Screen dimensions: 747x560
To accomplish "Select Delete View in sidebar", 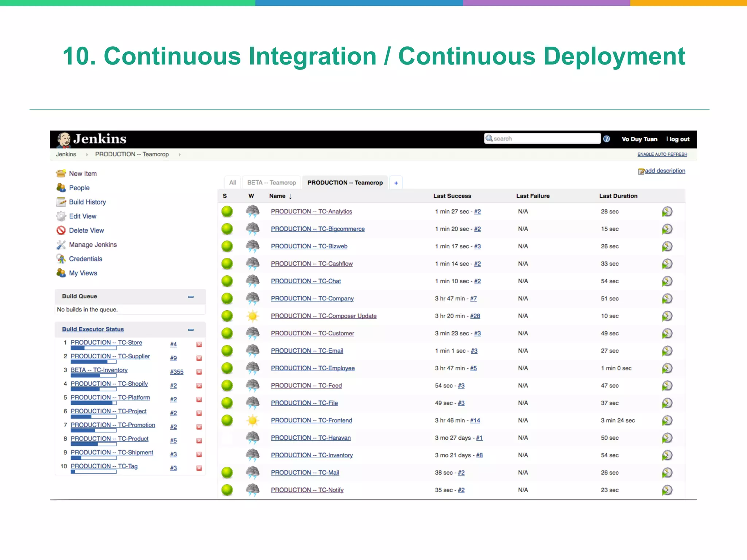I will (86, 230).
